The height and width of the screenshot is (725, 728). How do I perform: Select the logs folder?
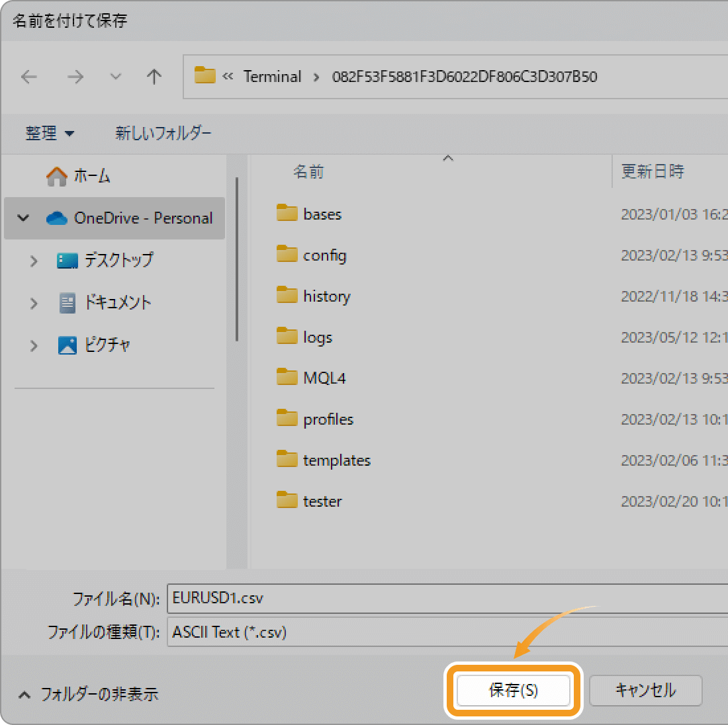(318, 337)
